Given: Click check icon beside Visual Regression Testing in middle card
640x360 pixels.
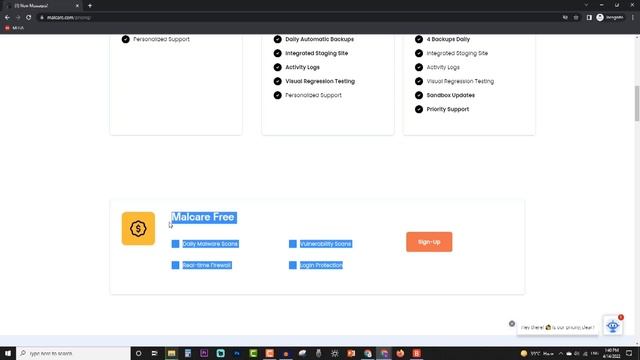Looking at the screenshot, I should 278,81.
